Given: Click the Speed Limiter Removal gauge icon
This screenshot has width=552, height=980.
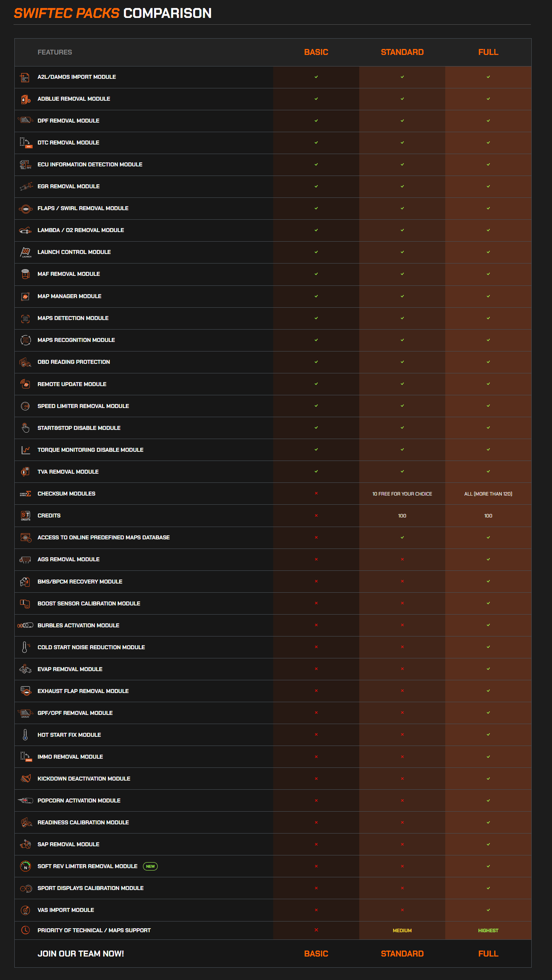Looking at the screenshot, I should (25, 406).
